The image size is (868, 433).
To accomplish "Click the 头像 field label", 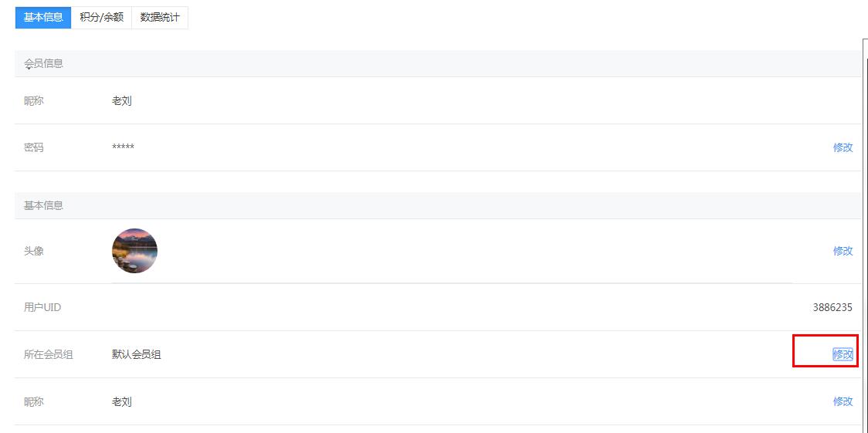I will (x=34, y=251).
